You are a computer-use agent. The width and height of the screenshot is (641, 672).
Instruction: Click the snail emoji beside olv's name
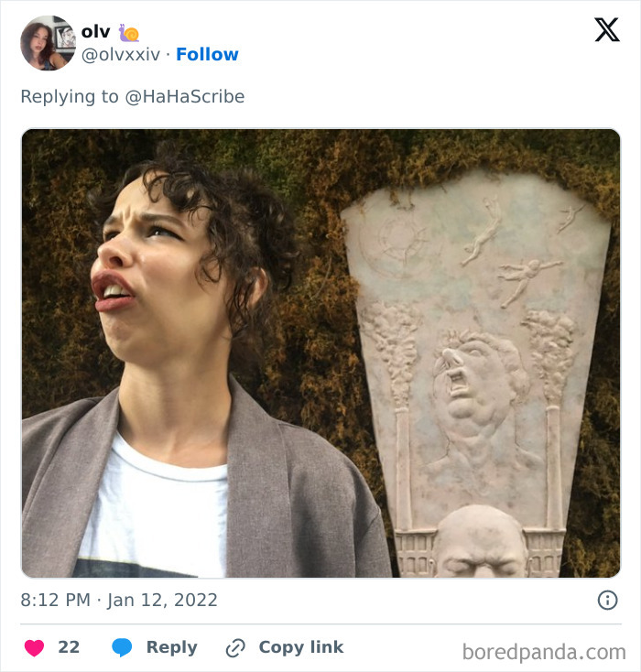tap(129, 32)
